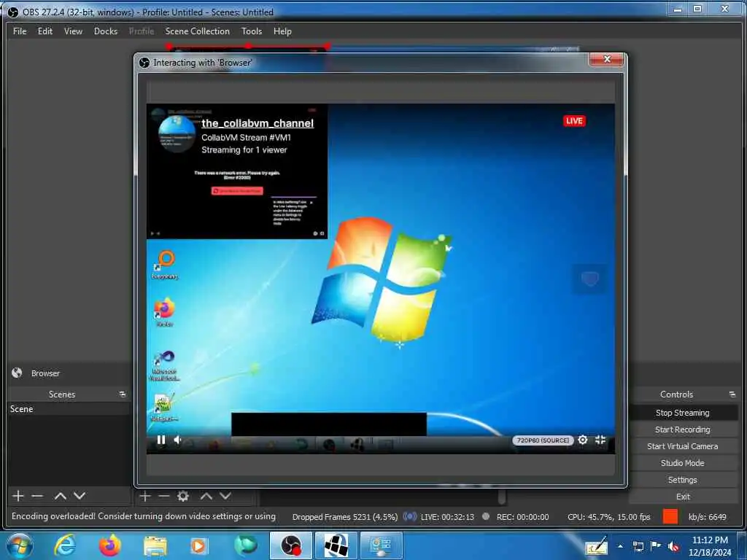Click the streaming status indicator icon

[410, 517]
